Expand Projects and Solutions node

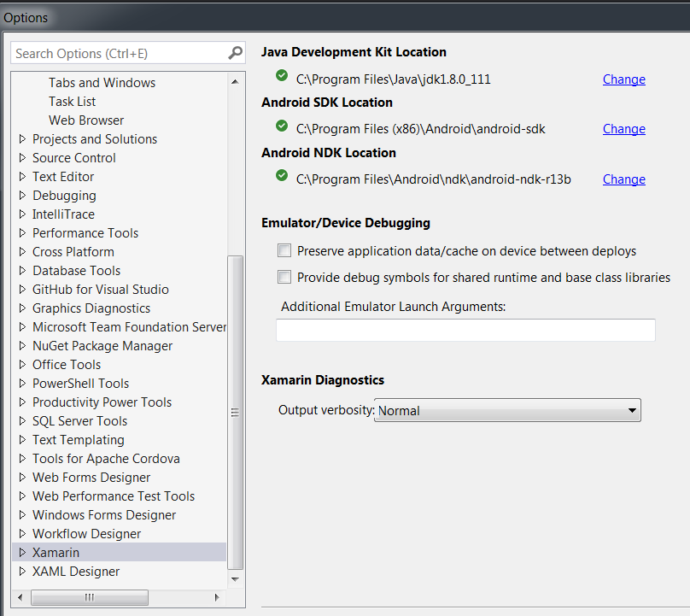coord(22,139)
